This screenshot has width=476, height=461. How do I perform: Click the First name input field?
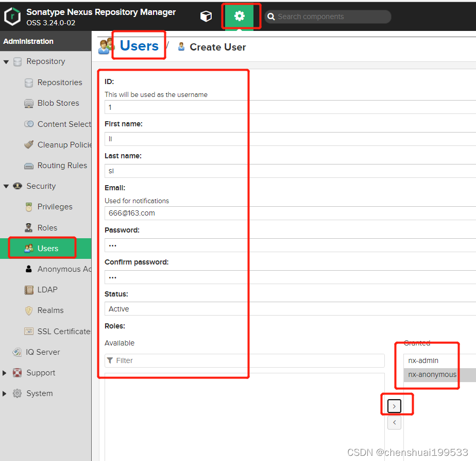tap(290, 139)
